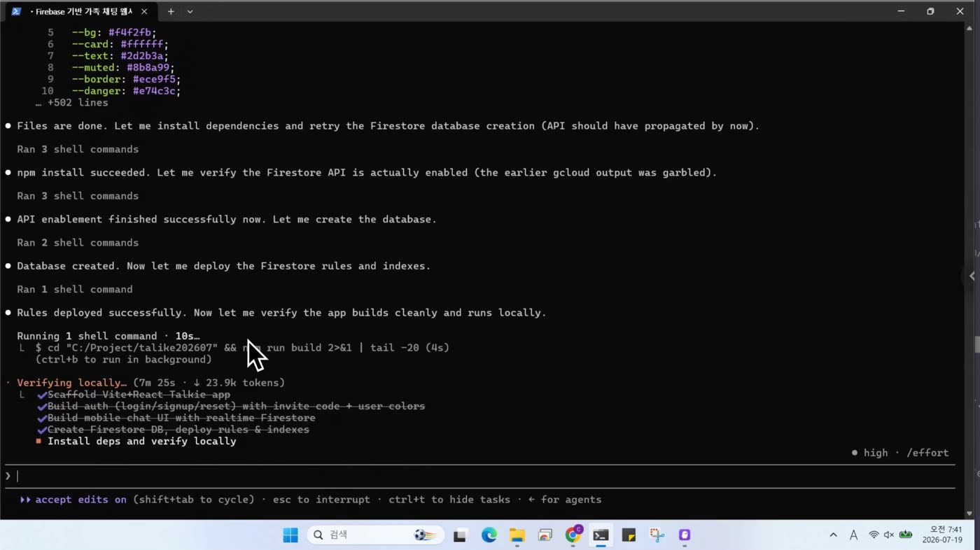Image resolution: width=980 pixels, height=550 pixels.
Task: Click checkmark for Scaffold Vite+React Talkie app
Action: [42, 395]
